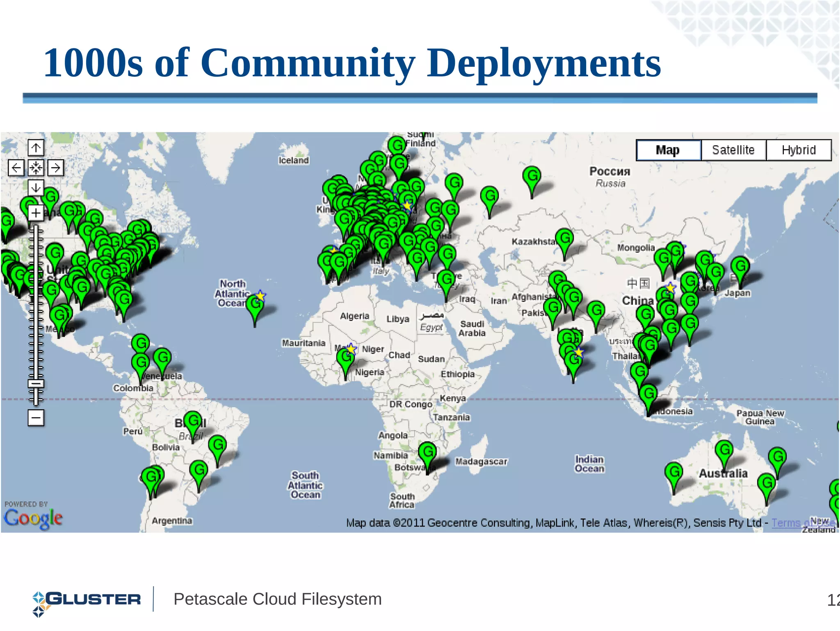
Task: Click the Algeria map label
Action: click(355, 316)
